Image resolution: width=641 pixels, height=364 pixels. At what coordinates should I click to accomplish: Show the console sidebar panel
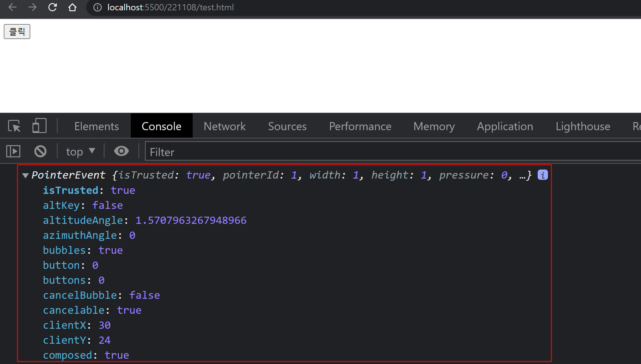click(x=13, y=151)
